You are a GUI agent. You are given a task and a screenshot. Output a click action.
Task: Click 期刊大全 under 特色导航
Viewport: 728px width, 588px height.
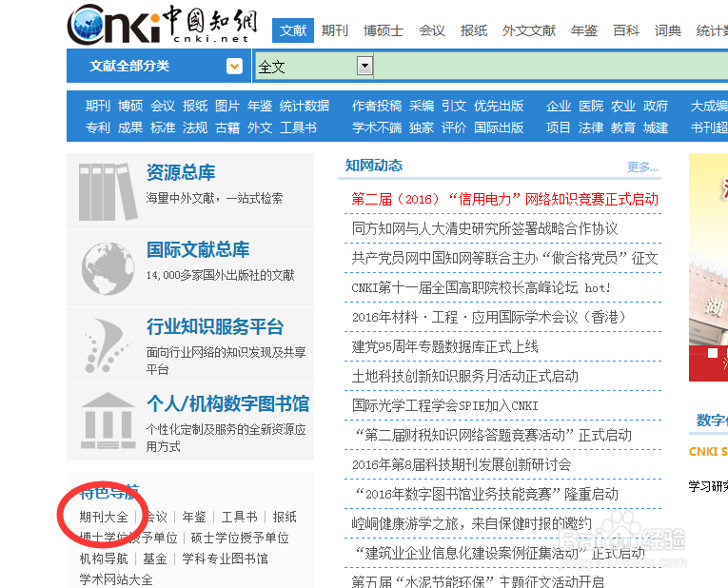click(x=104, y=517)
